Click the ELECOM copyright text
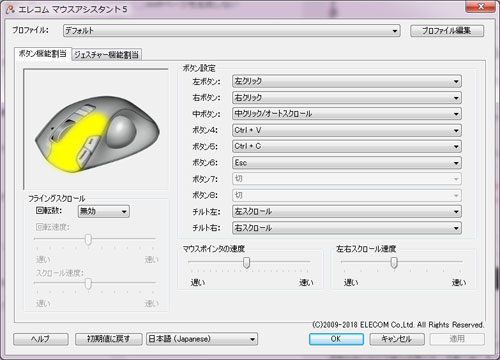 click(x=398, y=324)
